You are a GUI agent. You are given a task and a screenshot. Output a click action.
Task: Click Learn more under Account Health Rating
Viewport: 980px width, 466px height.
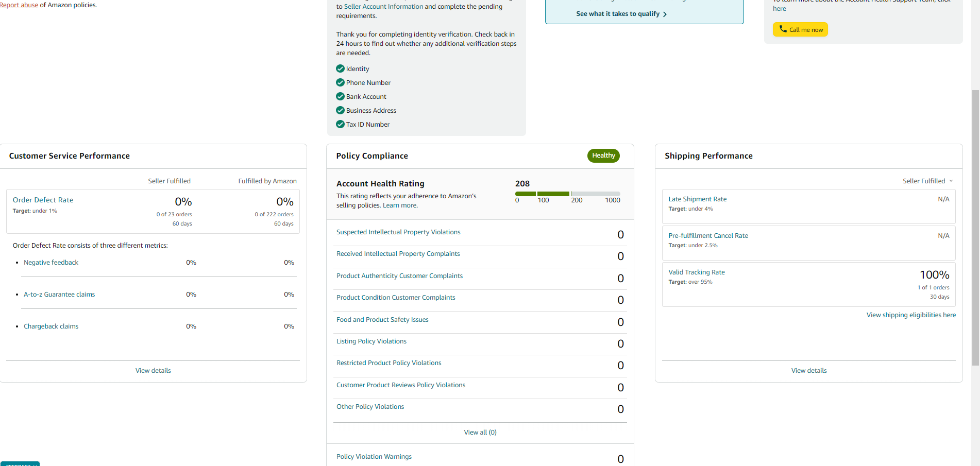[x=400, y=205]
